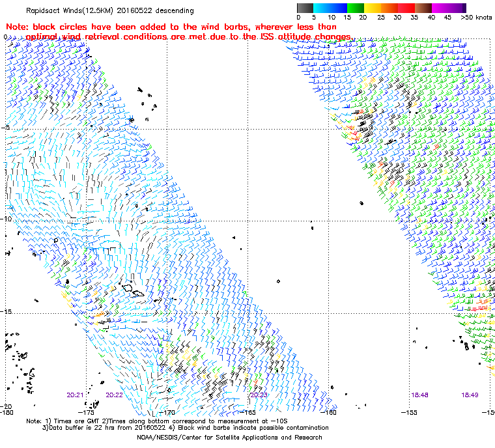Select the yellow 20-25 knots color segment
Screen dimensions: 495x448
[373, 8]
